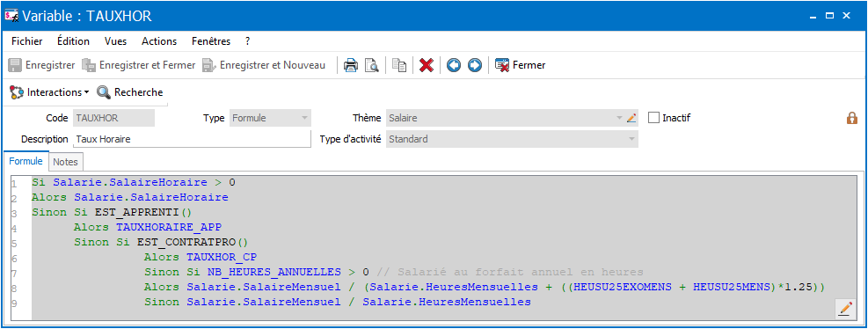Screen dimensions: 868x329
Task: Click the copy document icon
Action: click(399, 65)
